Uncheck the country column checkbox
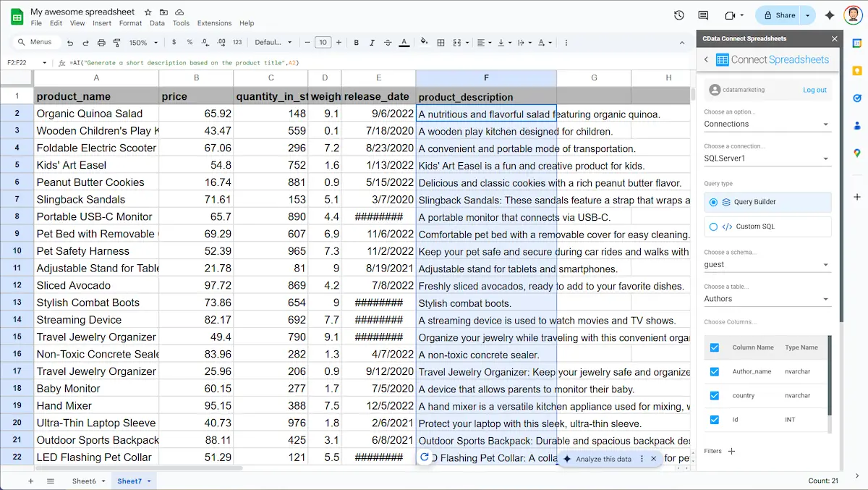Viewport: 868px width, 490px height. point(715,395)
